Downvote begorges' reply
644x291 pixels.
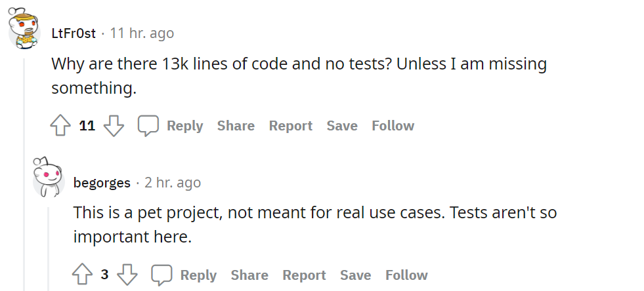[127, 275]
